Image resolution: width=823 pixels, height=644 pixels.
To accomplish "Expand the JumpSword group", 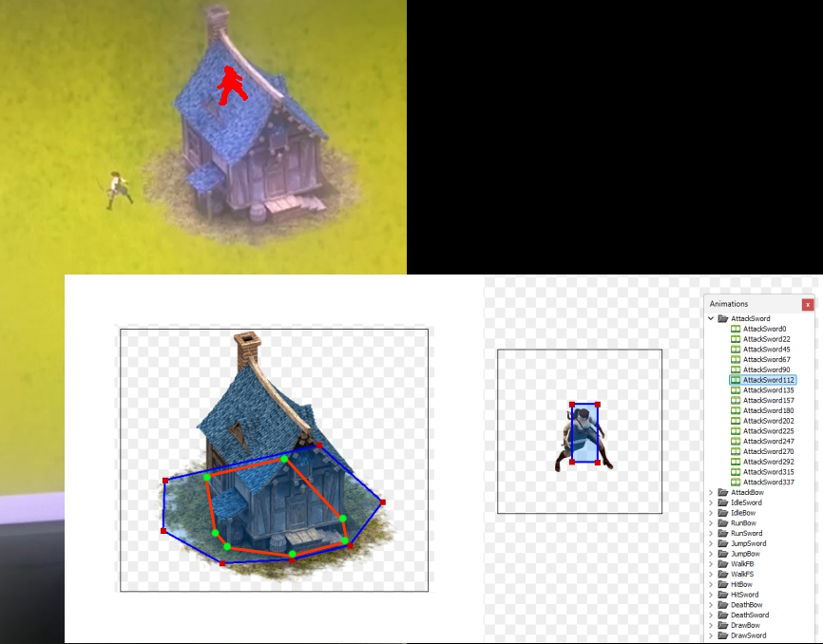I will [x=711, y=543].
